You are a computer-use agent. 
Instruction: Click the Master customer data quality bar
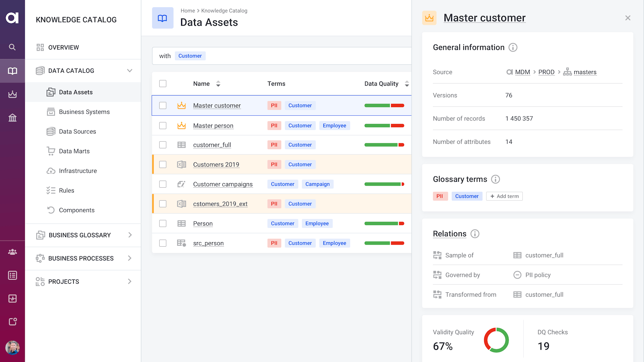pyautogui.click(x=384, y=105)
